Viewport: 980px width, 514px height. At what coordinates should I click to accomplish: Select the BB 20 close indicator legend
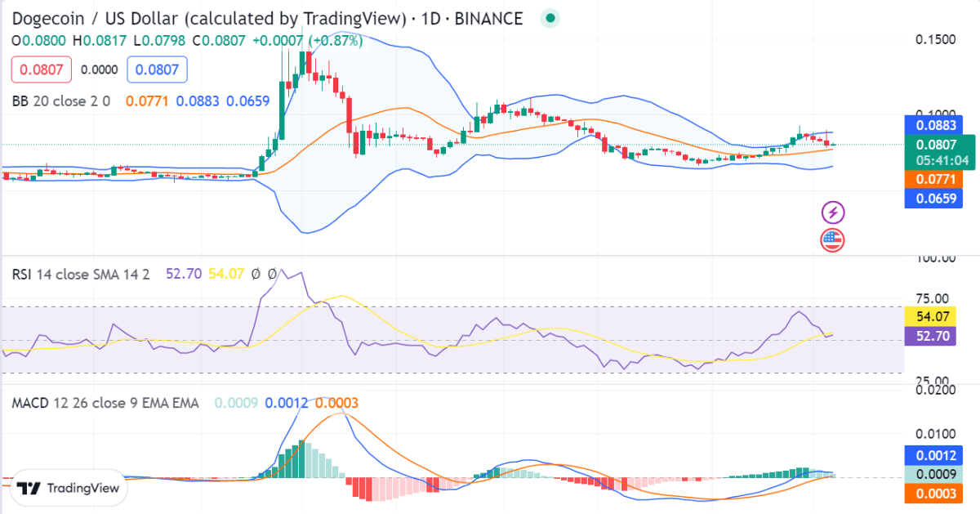coord(61,101)
